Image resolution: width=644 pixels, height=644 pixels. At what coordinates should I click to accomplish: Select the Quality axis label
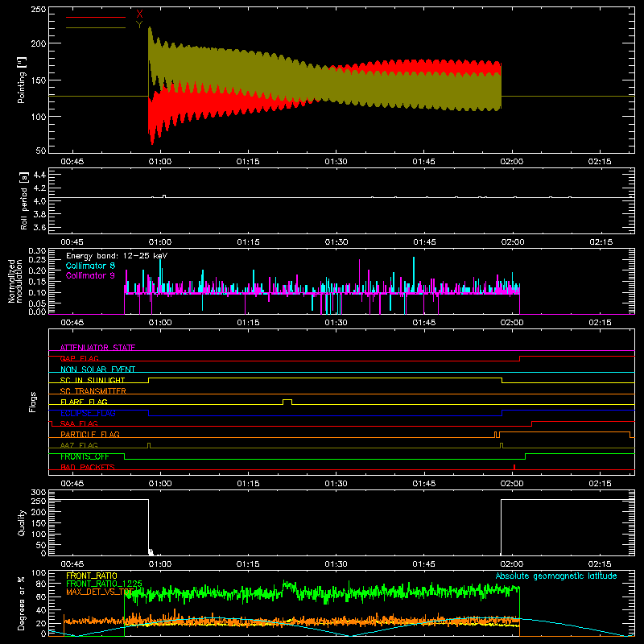tap(22, 522)
